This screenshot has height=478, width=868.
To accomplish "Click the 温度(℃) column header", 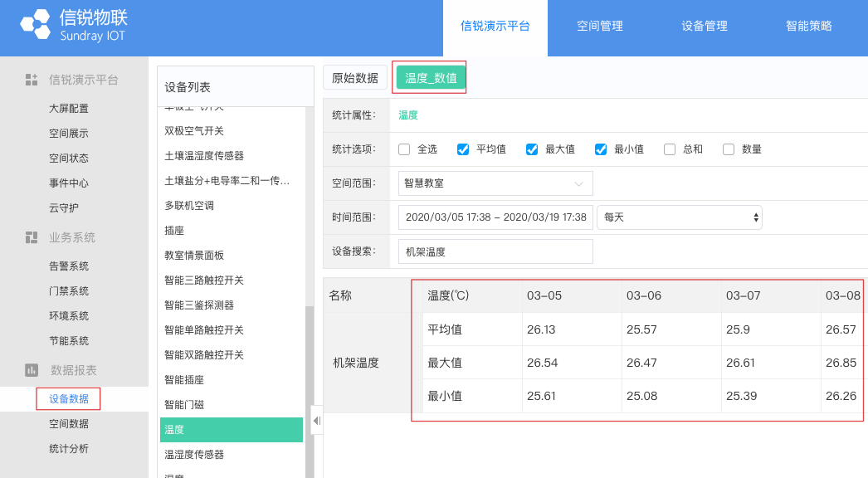I will pyautogui.click(x=472, y=295).
